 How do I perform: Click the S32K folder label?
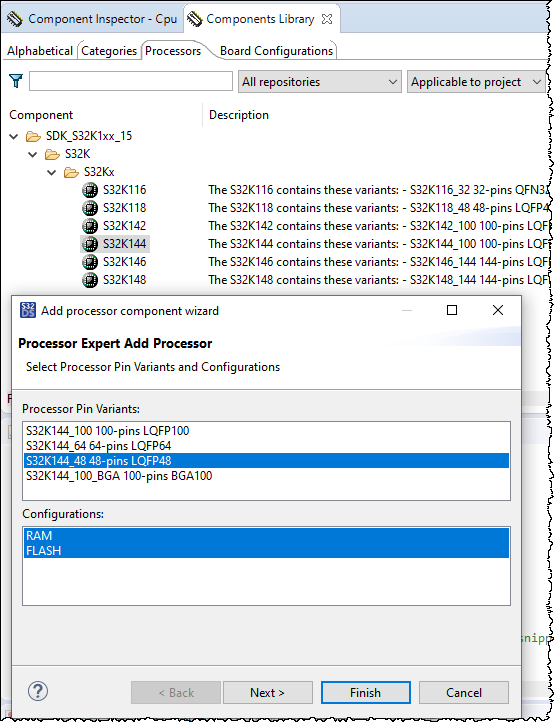point(77,154)
